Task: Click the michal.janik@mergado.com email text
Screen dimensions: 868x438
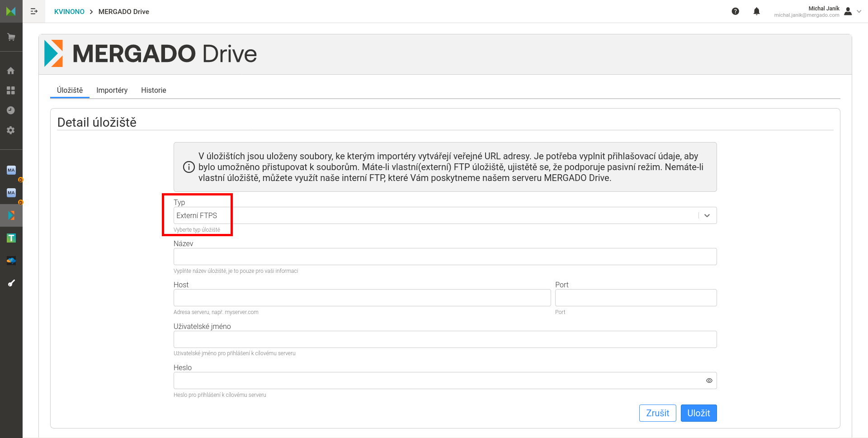Action: click(807, 15)
